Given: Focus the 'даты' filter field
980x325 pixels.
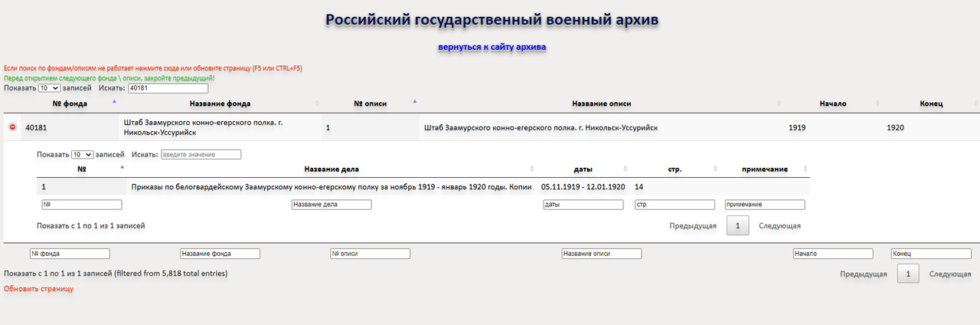Looking at the screenshot, I should pos(583,205).
